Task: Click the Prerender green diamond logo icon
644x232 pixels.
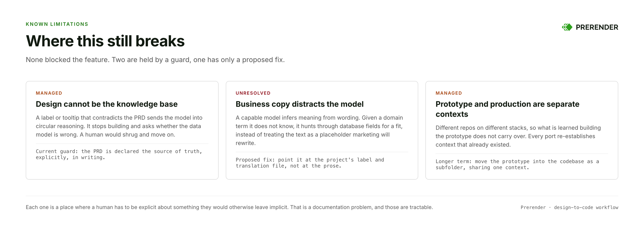Action: [x=567, y=27]
